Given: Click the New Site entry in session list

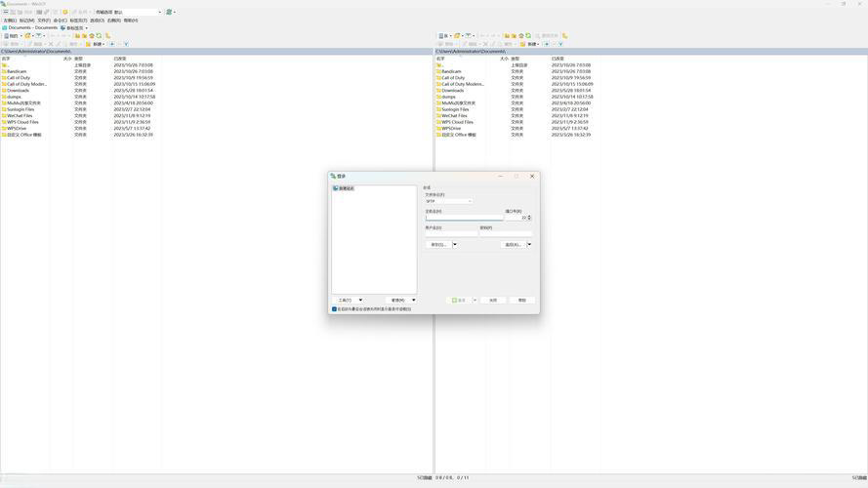Looking at the screenshot, I should click(x=345, y=188).
